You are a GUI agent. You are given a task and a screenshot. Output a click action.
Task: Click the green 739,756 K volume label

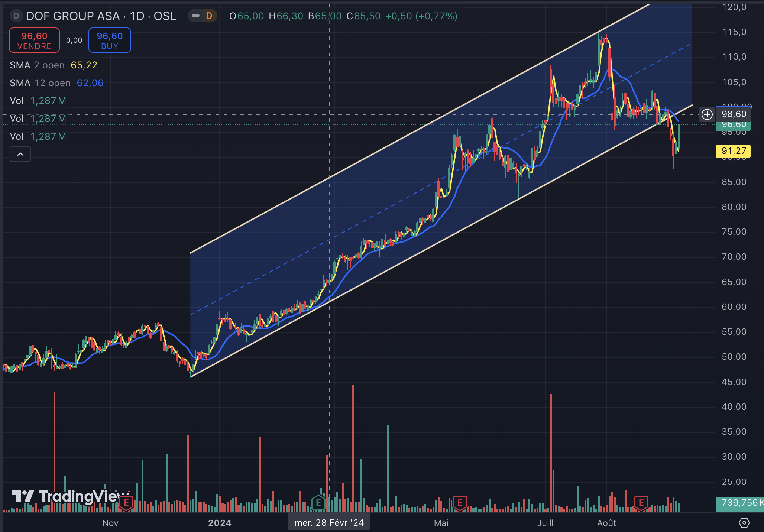739,503
